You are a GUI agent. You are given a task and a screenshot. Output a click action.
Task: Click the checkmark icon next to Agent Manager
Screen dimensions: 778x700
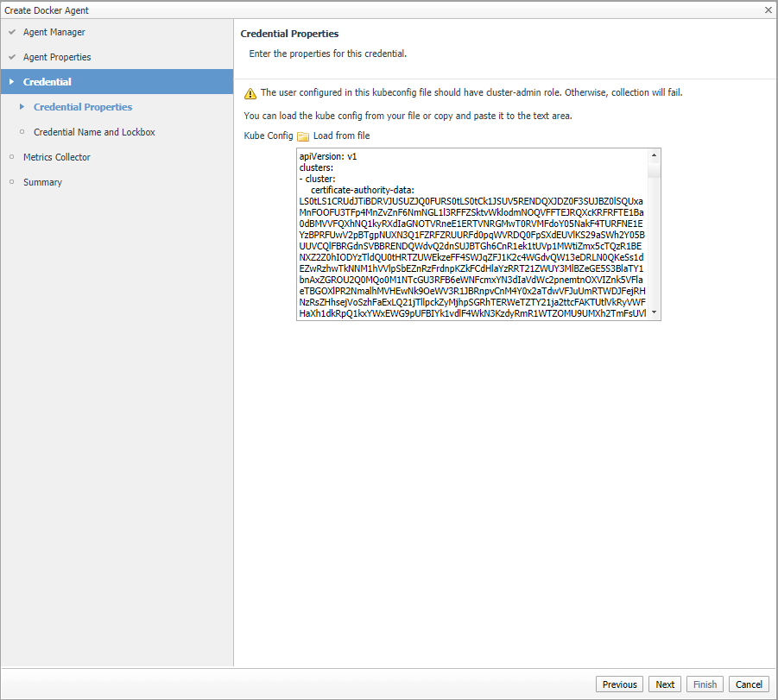(x=12, y=32)
